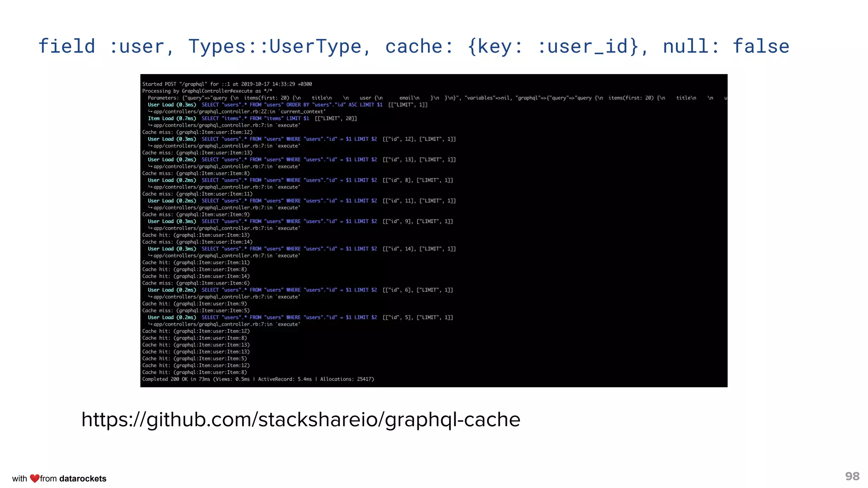Click User Load query with id 14
The height and width of the screenshot is (488, 868).
[x=302, y=249]
